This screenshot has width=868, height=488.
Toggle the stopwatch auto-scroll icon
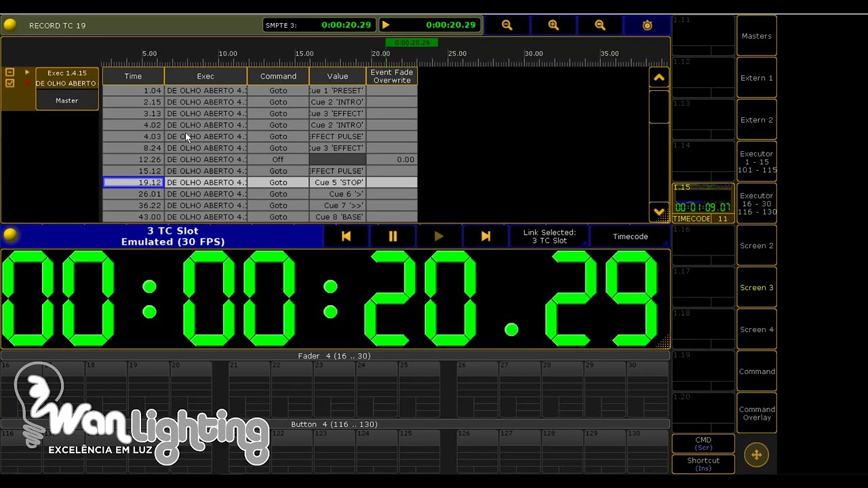tap(647, 25)
